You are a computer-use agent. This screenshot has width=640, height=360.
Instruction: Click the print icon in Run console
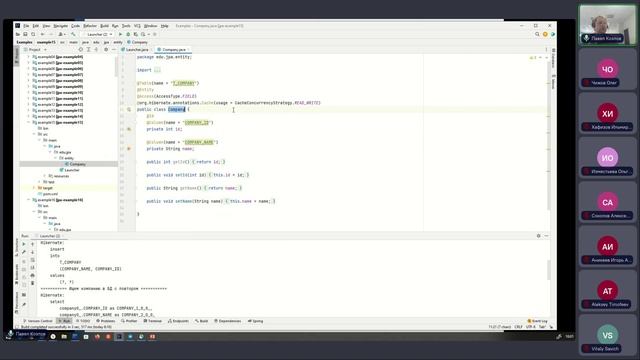click(x=33, y=276)
